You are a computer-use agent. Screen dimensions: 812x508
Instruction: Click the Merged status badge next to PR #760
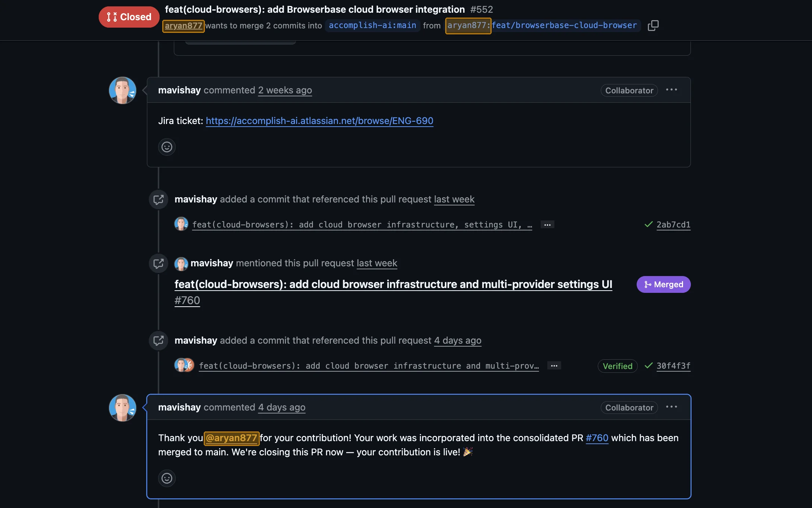[x=663, y=284]
